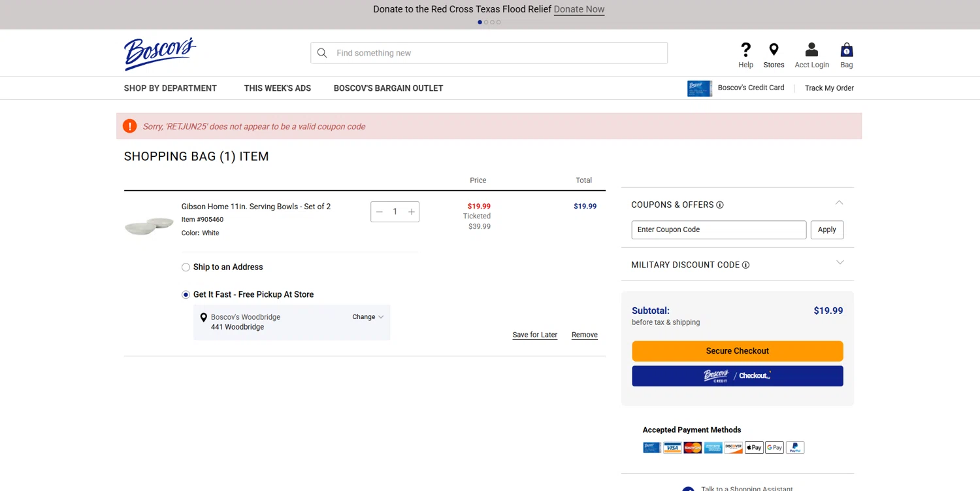This screenshot has height=491, width=980.
Task: Open the Stores location pin icon
Action: click(774, 50)
